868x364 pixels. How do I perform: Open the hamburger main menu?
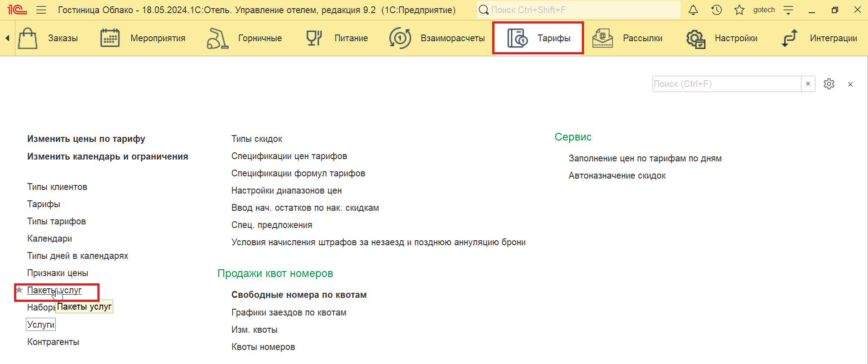coord(41,10)
